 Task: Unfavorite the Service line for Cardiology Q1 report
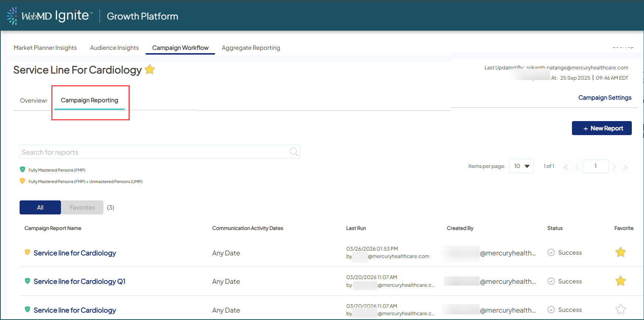[621, 281]
